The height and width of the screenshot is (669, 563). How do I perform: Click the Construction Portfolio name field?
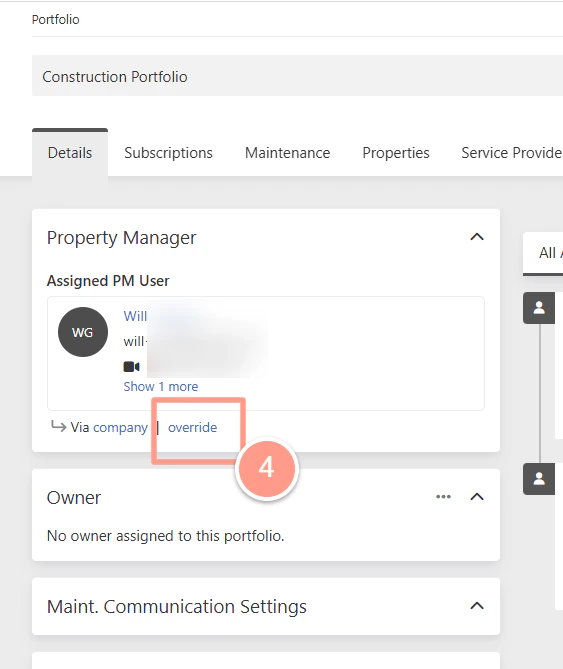297,76
